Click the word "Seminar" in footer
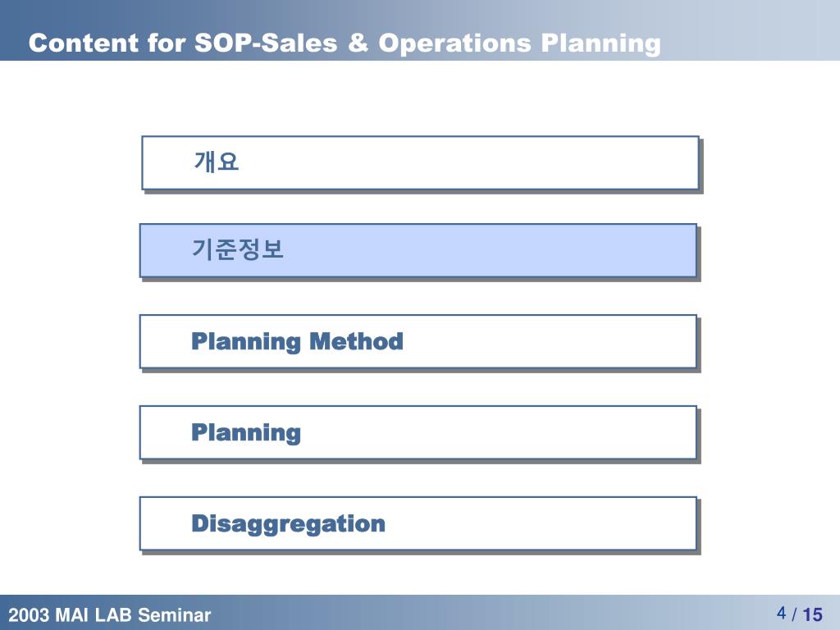This screenshot has height=630, width=840. pyautogui.click(x=175, y=615)
